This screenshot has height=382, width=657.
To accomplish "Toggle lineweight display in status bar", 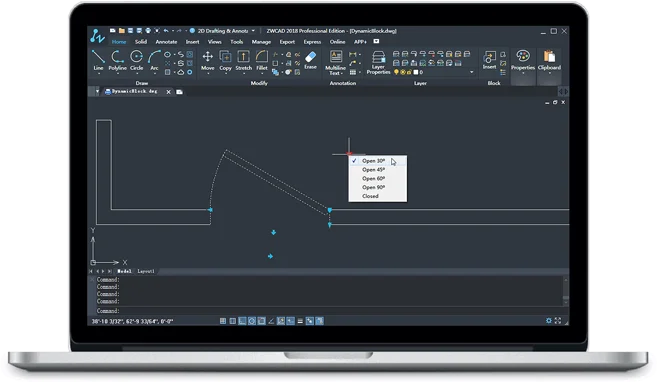I will (x=300, y=321).
